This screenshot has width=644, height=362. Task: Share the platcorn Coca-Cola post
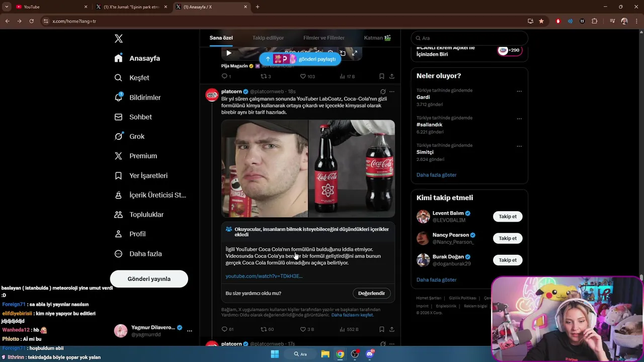tap(391, 329)
